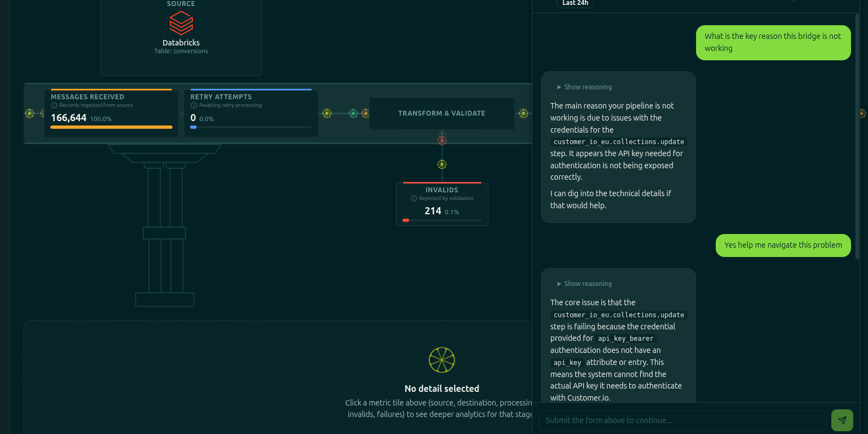The height and width of the screenshot is (434, 868).
Task: Click the info icon beside 'Records ingested from source'
Action: (54, 105)
